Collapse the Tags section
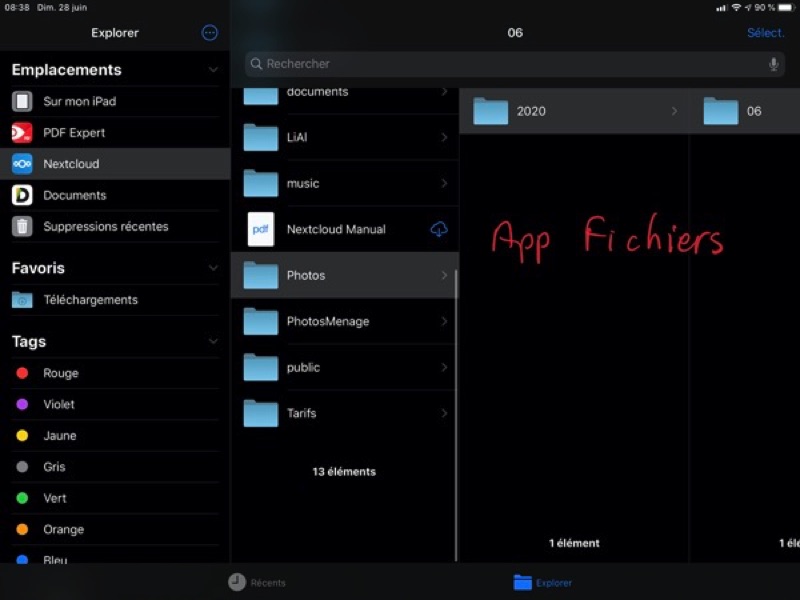The width and height of the screenshot is (800, 600). pos(212,342)
